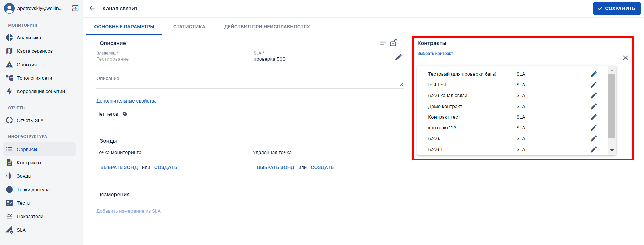Edit 5.2.6 1 contract with pencil icon
This screenshot has width=644, height=245.
[594, 149]
